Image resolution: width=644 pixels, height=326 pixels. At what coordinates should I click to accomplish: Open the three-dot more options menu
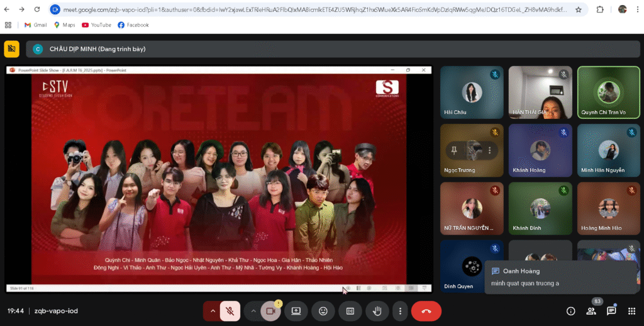click(x=400, y=311)
